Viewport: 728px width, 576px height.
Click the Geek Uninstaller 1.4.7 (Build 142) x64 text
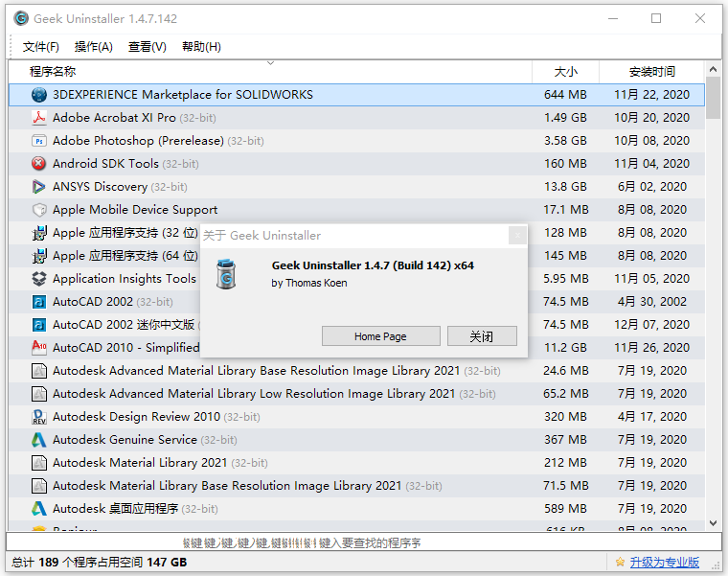(373, 265)
